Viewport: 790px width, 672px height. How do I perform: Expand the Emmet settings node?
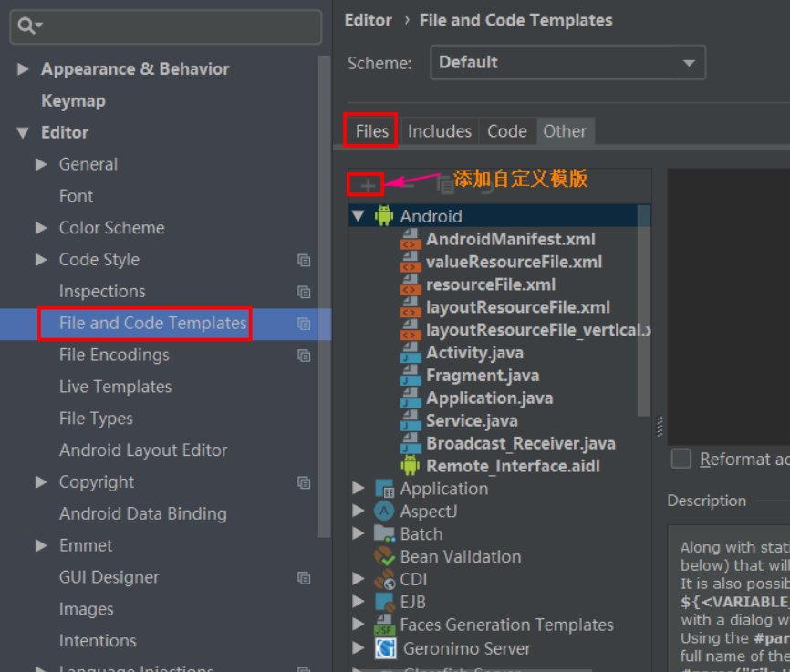point(41,545)
